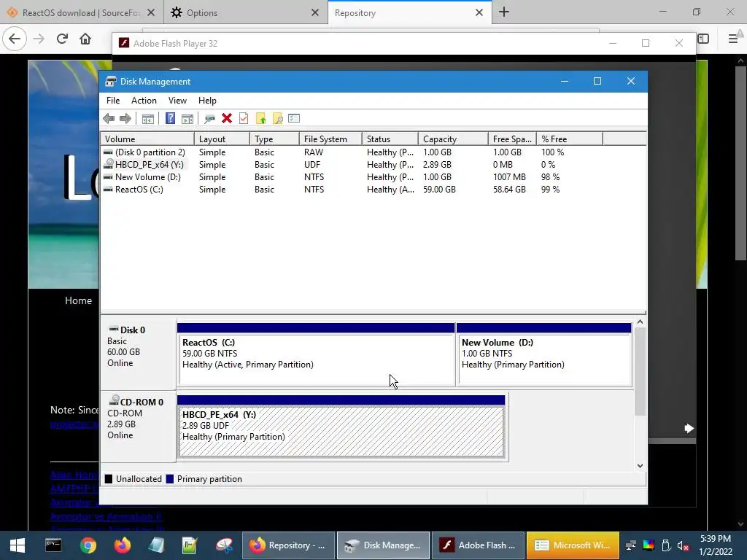Click the Disk Management taskbar button
The height and width of the screenshot is (560, 747).
[384, 545]
